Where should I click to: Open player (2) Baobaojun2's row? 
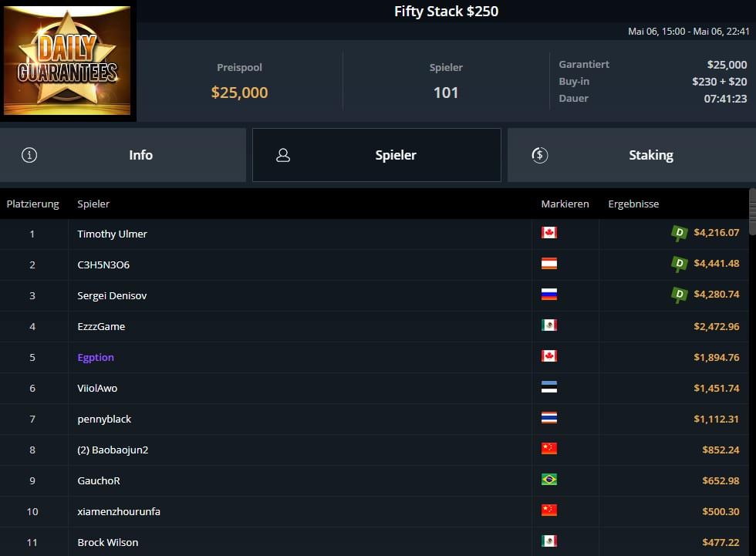click(x=374, y=450)
